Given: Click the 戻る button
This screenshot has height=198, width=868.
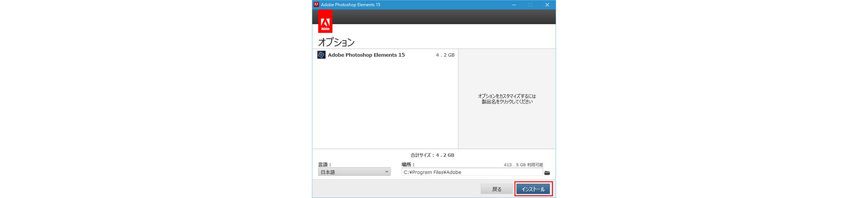Looking at the screenshot, I should point(496,189).
